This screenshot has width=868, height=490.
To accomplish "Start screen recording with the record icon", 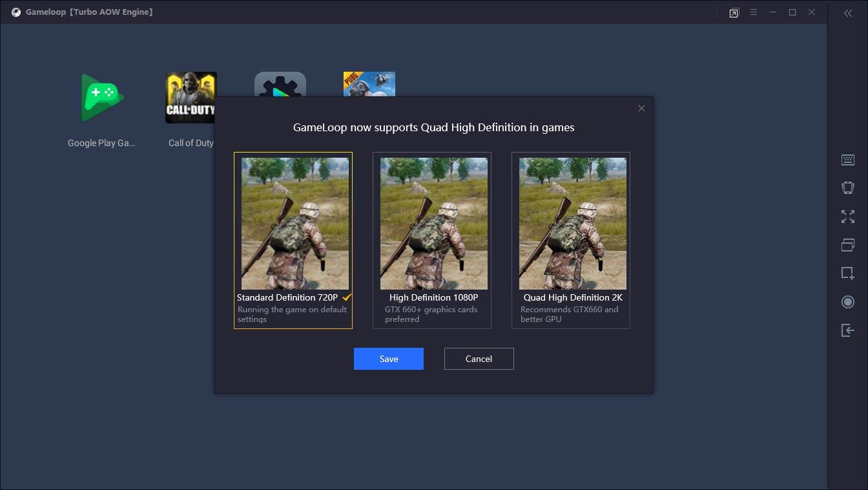I will click(x=848, y=302).
